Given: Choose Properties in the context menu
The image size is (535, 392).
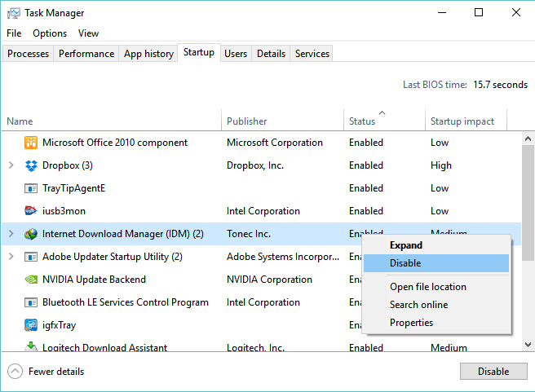Looking at the screenshot, I should tap(436, 323).
